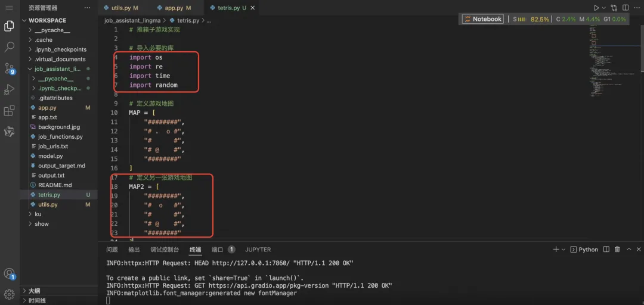Expand the 大纲 outline section

tap(58, 291)
